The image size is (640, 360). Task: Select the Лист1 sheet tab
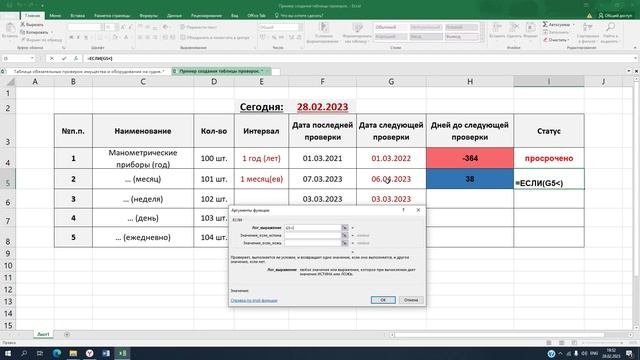point(43,334)
